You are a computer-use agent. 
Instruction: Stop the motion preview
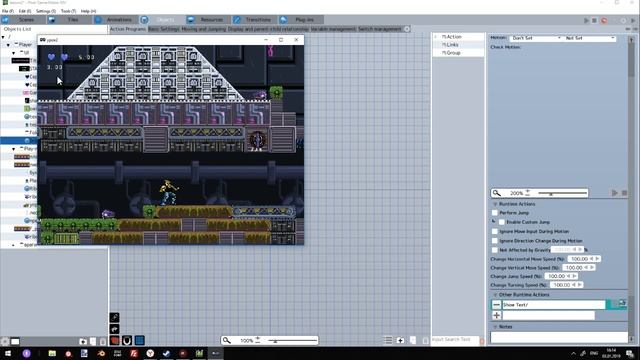tap(624, 193)
